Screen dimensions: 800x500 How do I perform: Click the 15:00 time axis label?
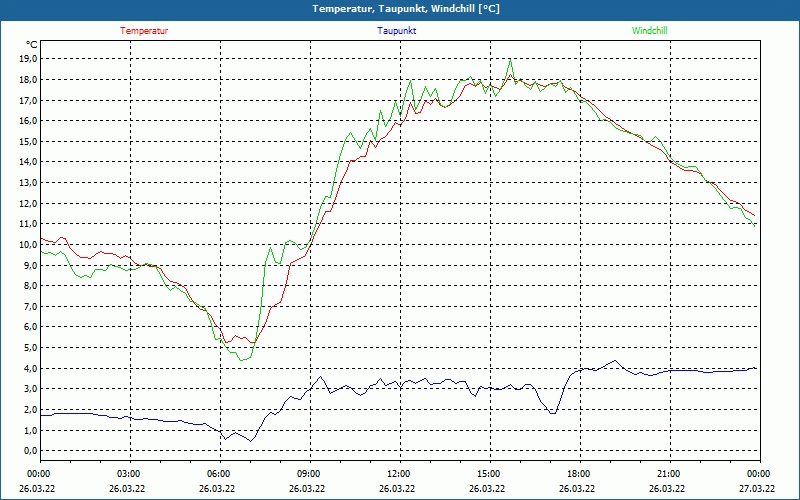[x=489, y=474]
